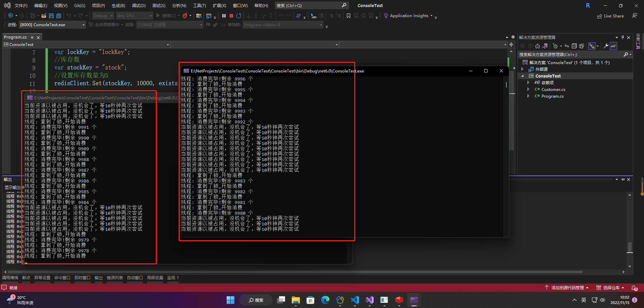Open the process dropdown [8000] ConsoleTest.exe
The height and width of the screenshot is (308, 644).
pyautogui.click(x=52, y=25)
